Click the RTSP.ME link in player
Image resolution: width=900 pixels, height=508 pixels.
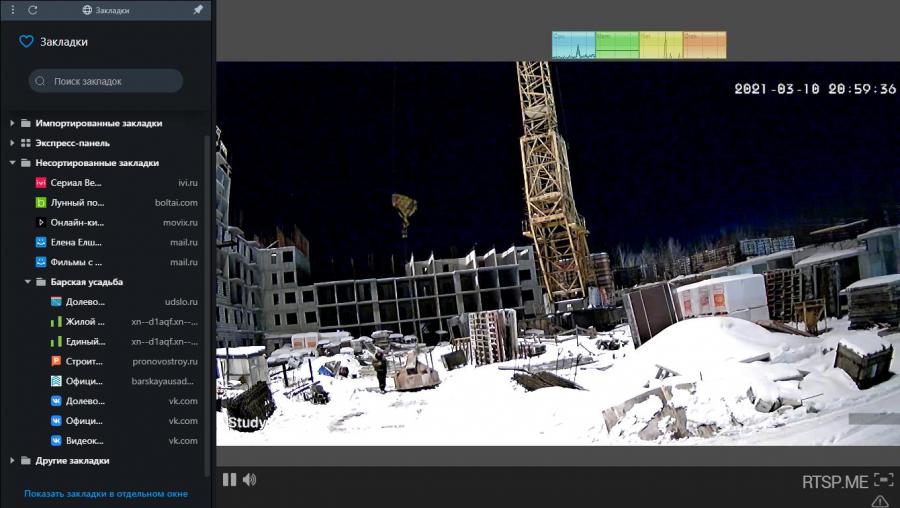pyautogui.click(x=834, y=482)
